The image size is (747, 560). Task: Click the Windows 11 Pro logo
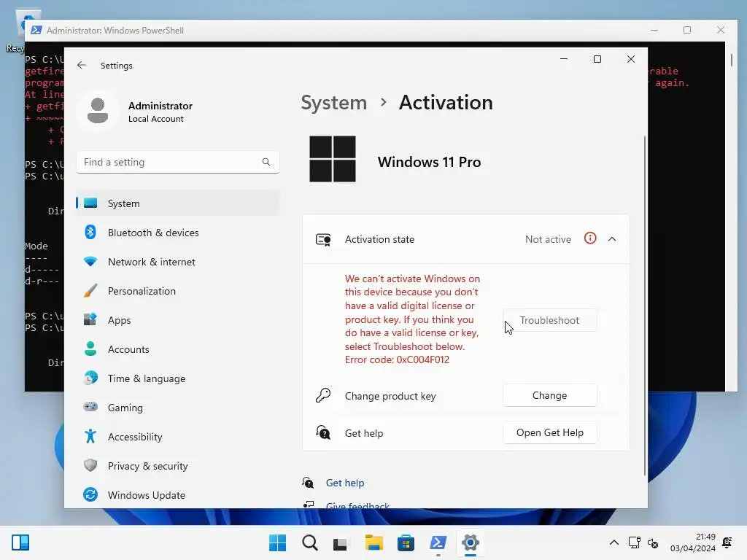coord(333,159)
